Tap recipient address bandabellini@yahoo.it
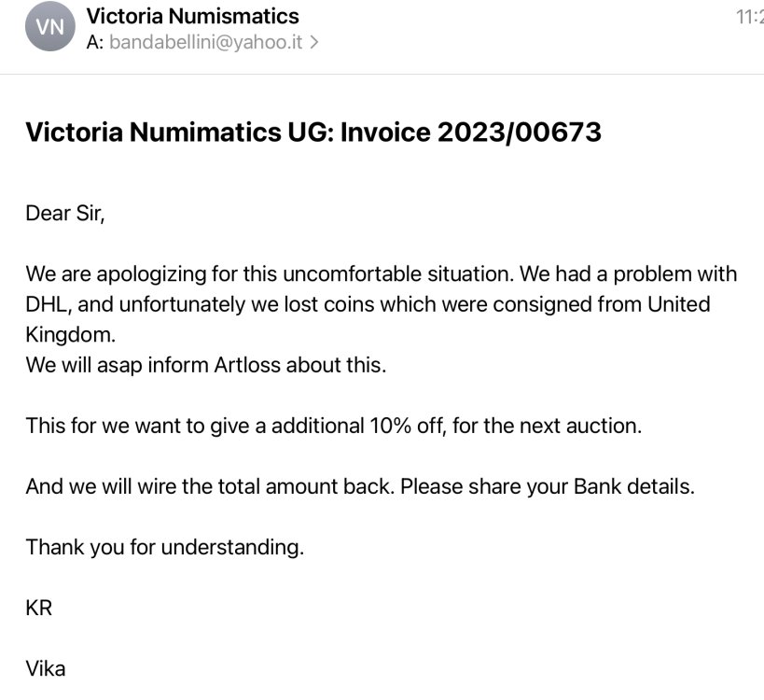Viewport: 764px width, 700px height. click(x=206, y=42)
